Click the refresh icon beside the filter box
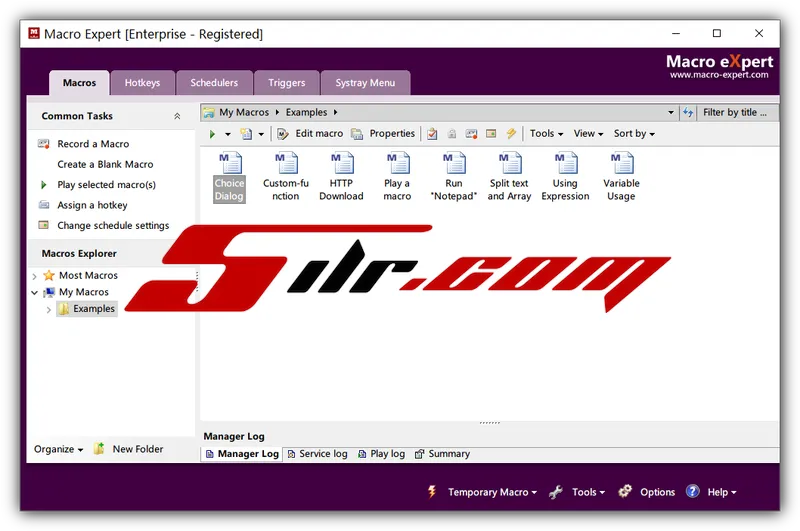The width and height of the screenshot is (800, 531). click(x=688, y=113)
